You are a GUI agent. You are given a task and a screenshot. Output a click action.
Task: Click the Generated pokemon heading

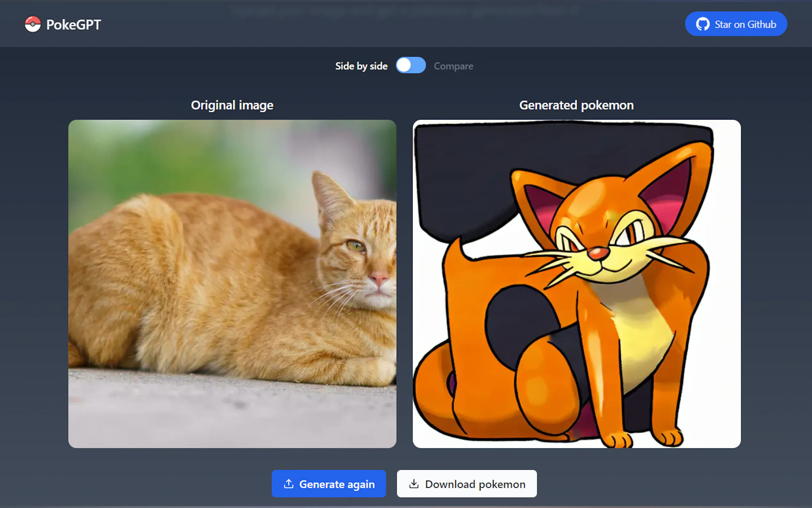click(576, 105)
